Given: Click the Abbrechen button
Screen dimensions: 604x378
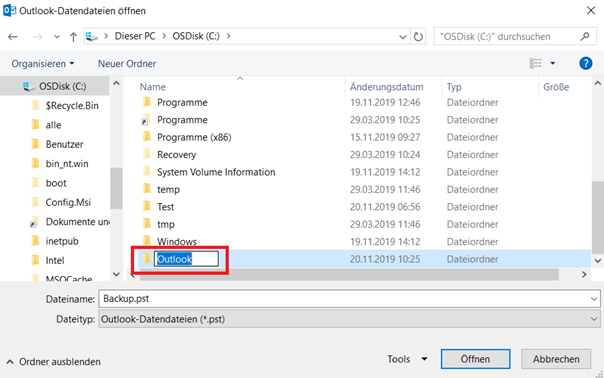Looking at the screenshot, I should coord(556,359).
